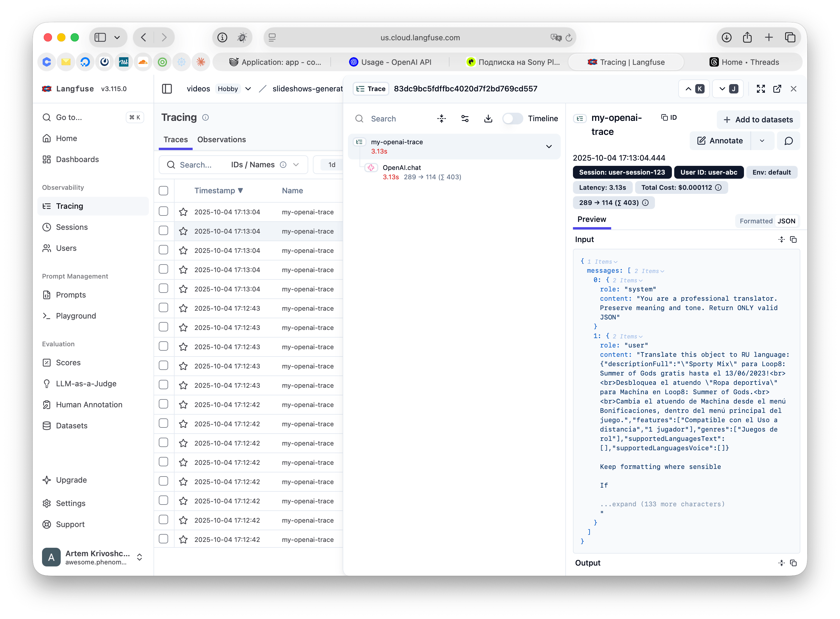Viewport: 840px width, 619px height.
Task: Open trace comments bubble icon
Action: coord(788,141)
